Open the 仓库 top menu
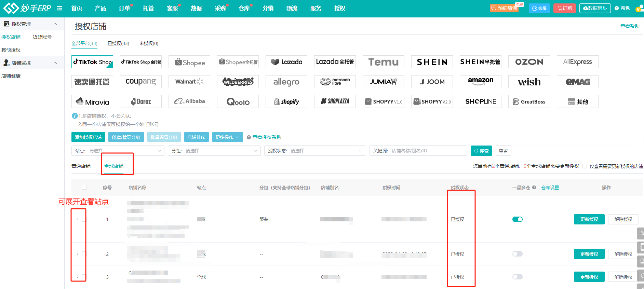 tap(244, 8)
